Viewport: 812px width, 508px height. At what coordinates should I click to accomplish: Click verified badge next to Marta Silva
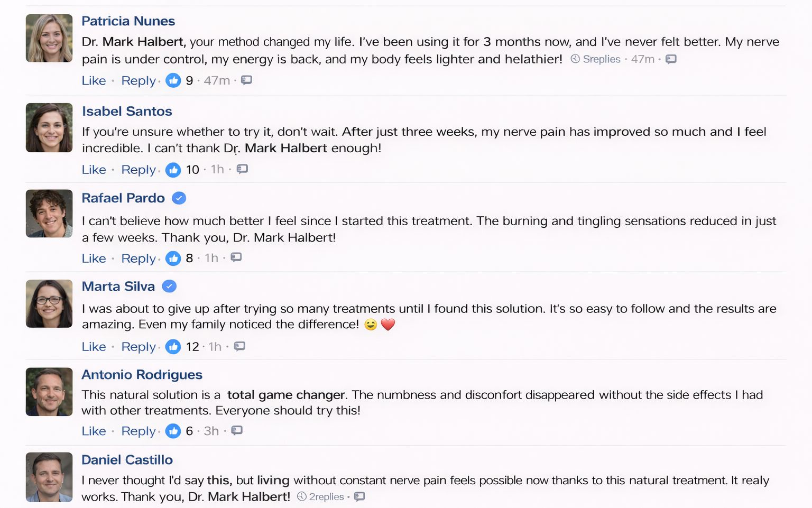click(x=169, y=287)
